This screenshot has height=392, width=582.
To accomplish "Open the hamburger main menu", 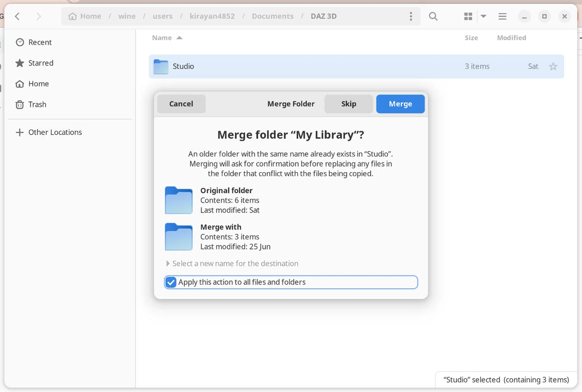I will (x=502, y=16).
